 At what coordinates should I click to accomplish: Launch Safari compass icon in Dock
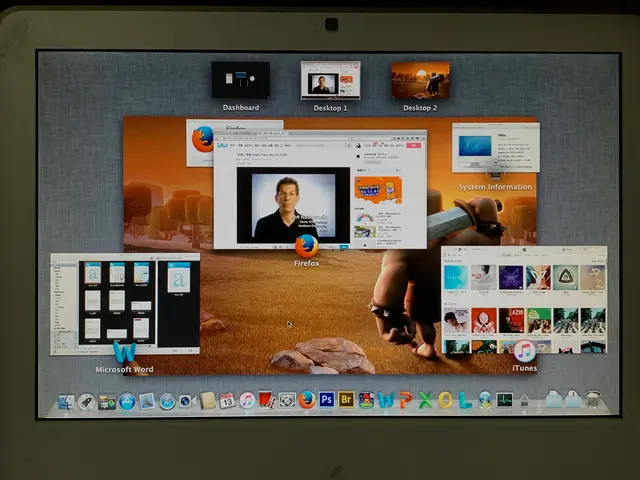(x=167, y=402)
